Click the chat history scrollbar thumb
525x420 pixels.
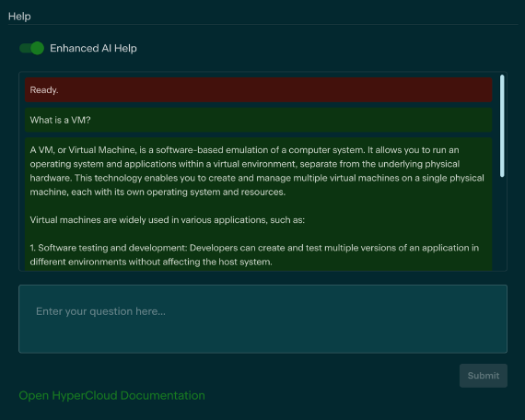point(502,126)
